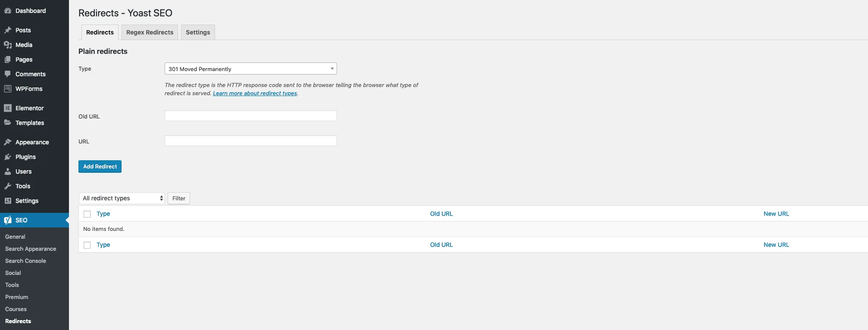
Task: Click the Appearance paintbrush icon
Action: 8,142
